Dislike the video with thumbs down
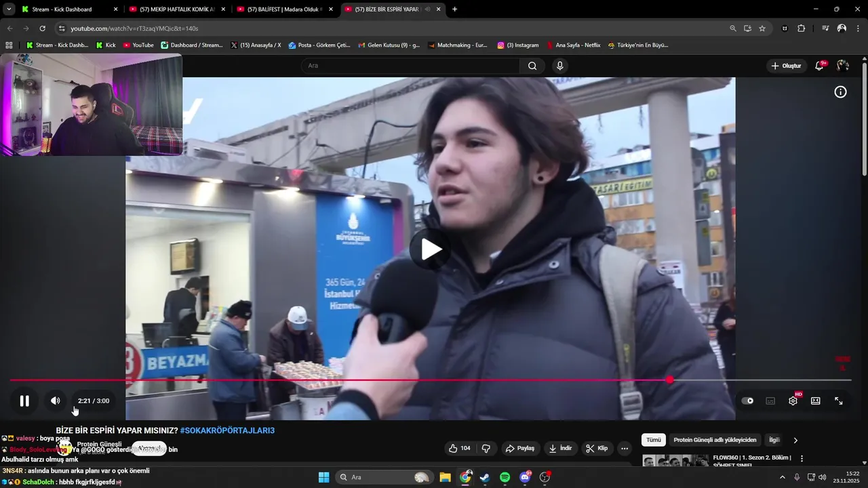Screen dimensions: 868x488 pos(486,448)
